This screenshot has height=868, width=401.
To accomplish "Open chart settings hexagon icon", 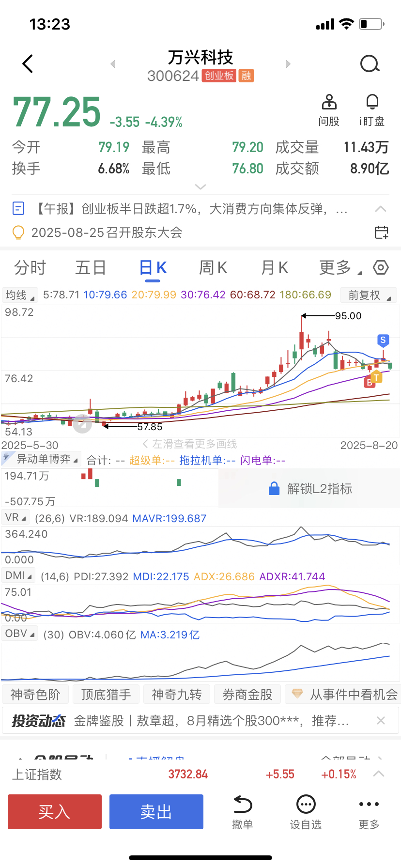I will pos(381,267).
